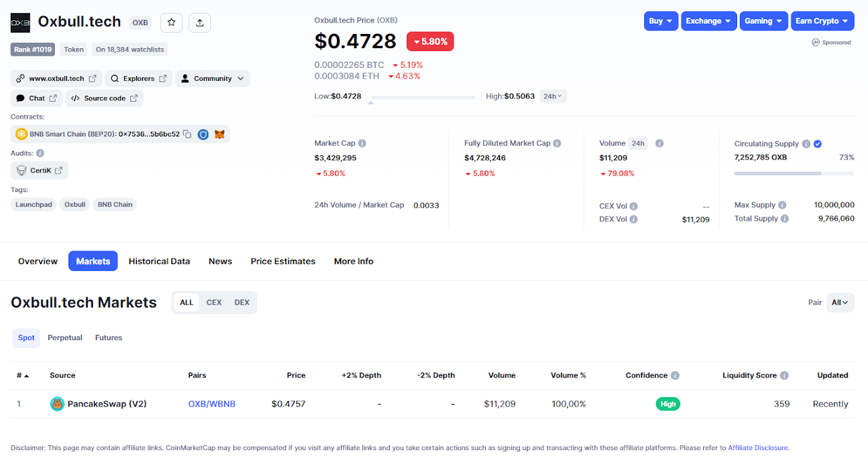This screenshot has height=465, width=868.
Task: Click the Max Supply info icon
Action: (x=782, y=205)
